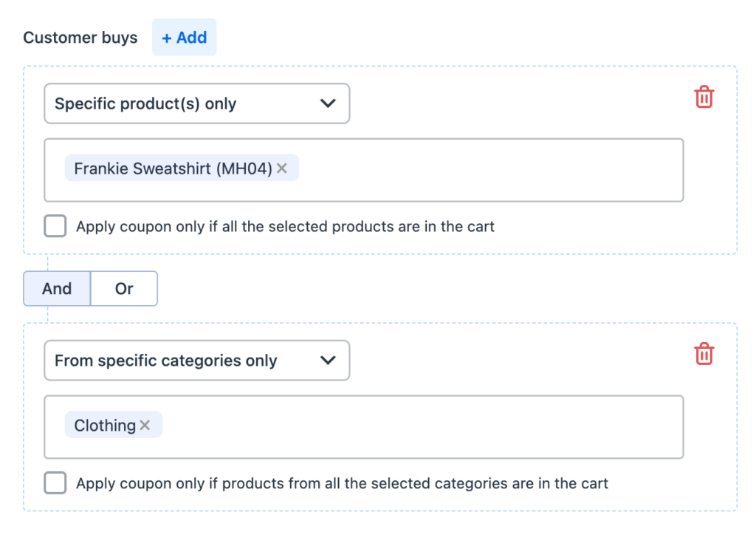
Task: Click the + Add button
Action: click(x=184, y=37)
